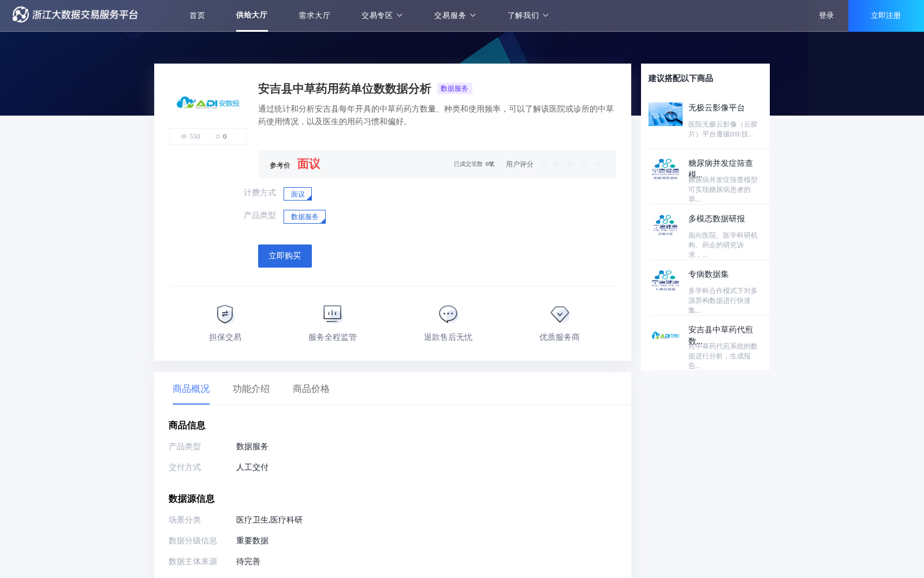Click the product title 安吉县中草药用药单位数数据分析
This screenshot has height=578, width=924.
tap(344, 88)
